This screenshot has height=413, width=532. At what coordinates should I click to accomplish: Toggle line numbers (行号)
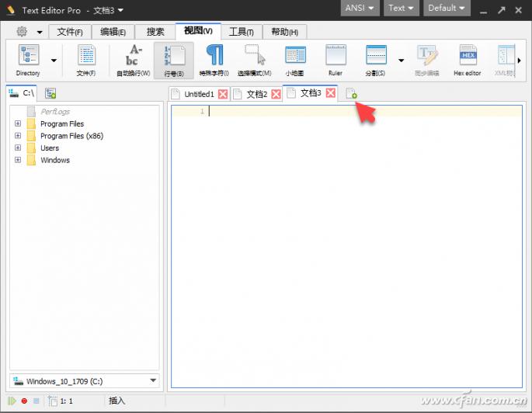point(173,59)
